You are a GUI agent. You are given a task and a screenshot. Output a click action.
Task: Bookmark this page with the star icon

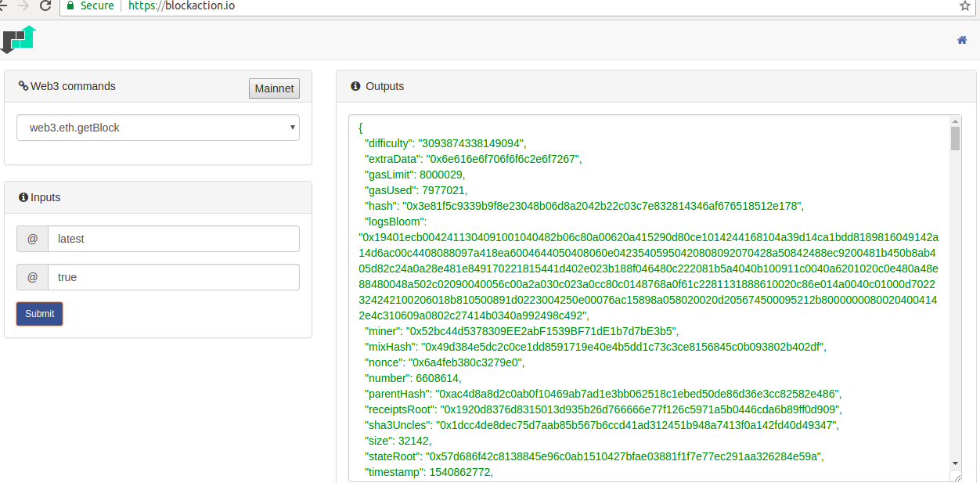point(964,5)
